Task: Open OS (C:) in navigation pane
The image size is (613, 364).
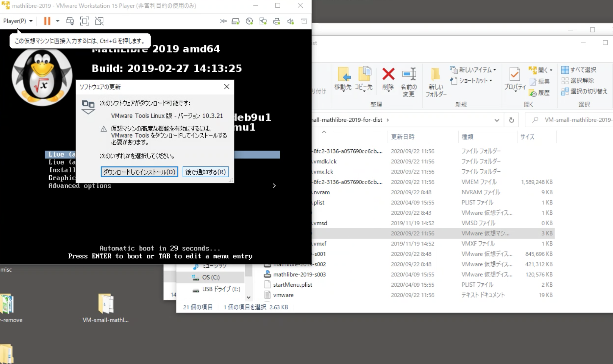Action: pyautogui.click(x=211, y=277)
